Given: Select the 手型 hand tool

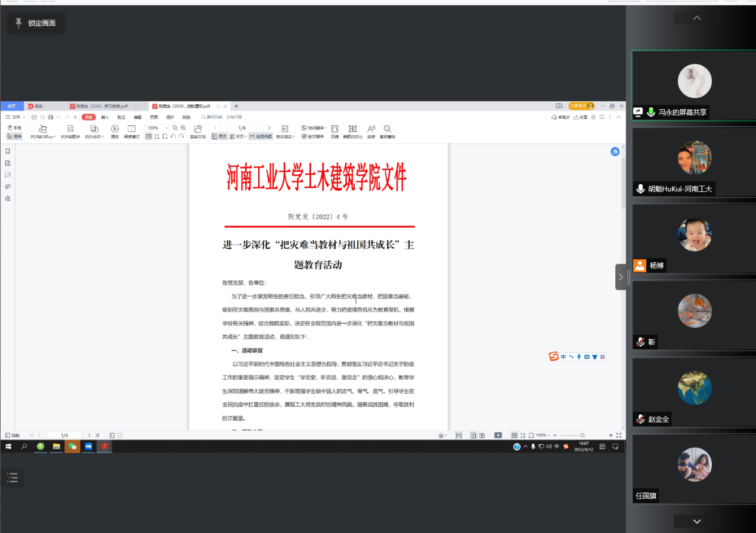Looking at the screenshot, I should (13, 128).
